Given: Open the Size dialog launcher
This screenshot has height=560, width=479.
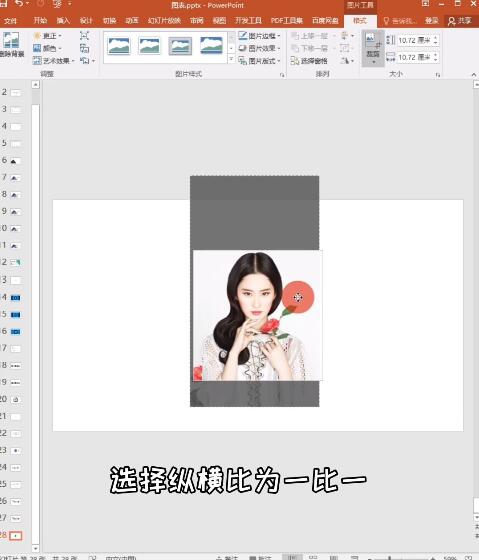Looking at the screenshot, I should coord(438,75).
